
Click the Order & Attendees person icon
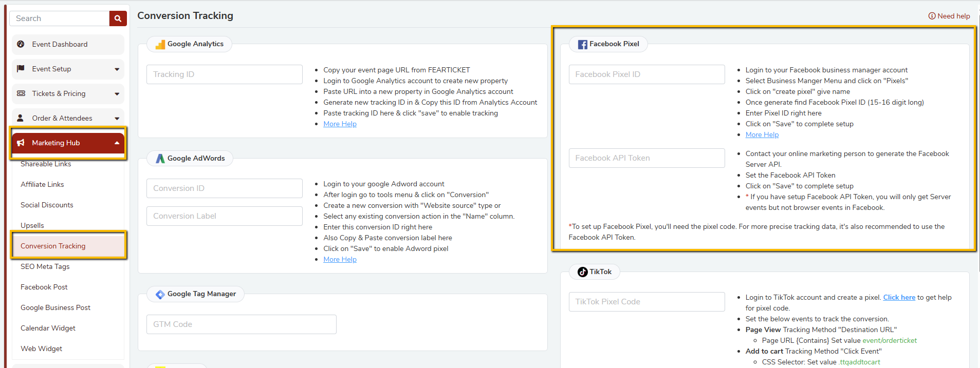tap(21, 118)
